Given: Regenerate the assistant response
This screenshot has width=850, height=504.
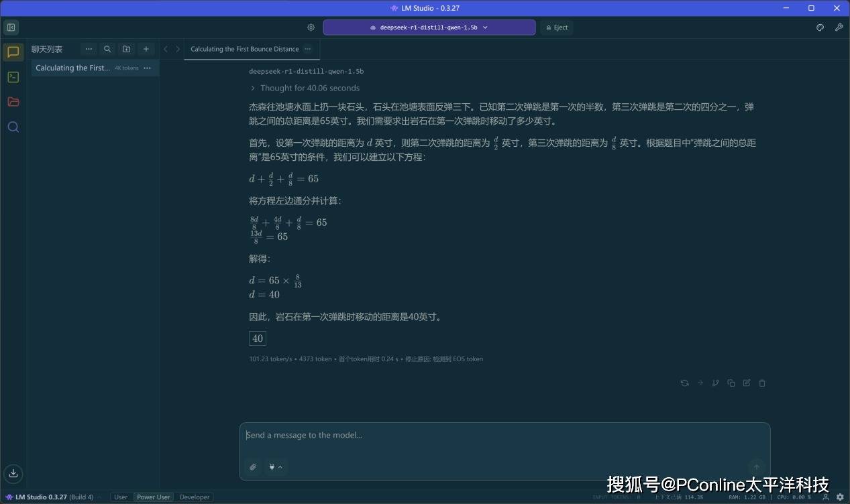Looking at the screenshot, I should click(684, 383).
